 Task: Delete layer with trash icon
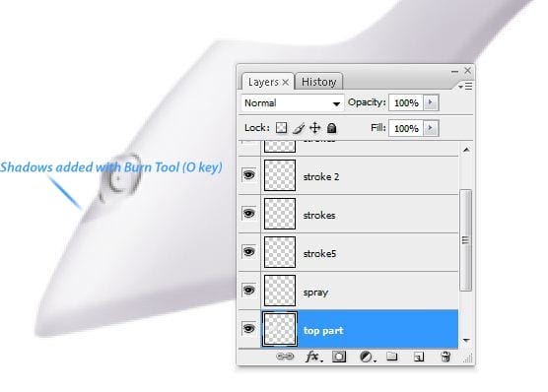click(x=445, y=357)
